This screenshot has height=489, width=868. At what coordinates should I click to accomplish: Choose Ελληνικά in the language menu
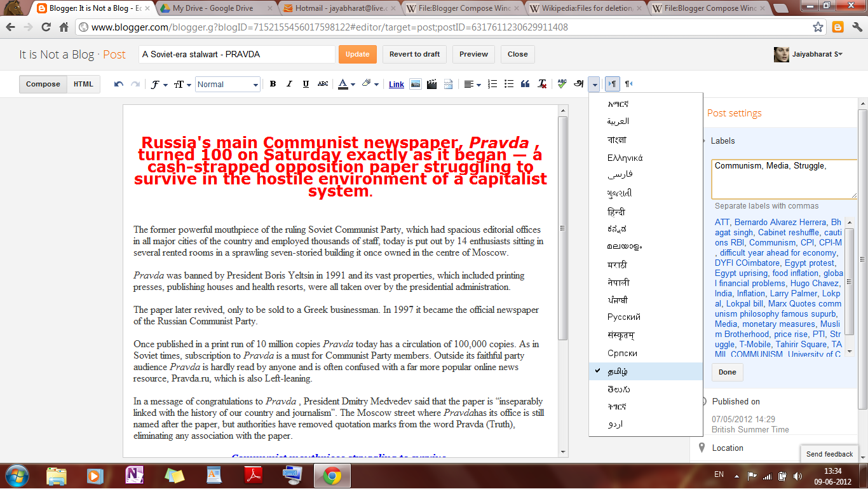[x=646, y=158]
